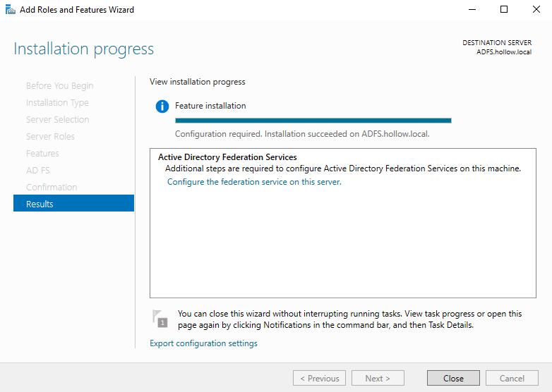The width and height of the screenshot is (552, 392).
Task: Maximize the wizard window
Action: pos(504,10)
